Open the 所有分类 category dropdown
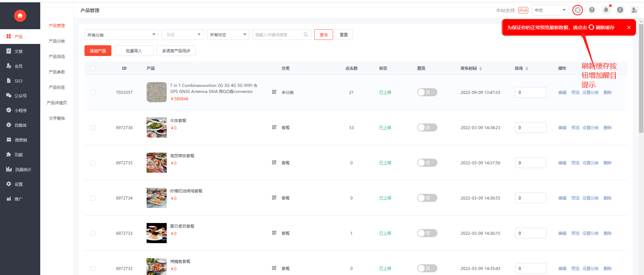This screenshot has width=644, height=275. pyautogui.click(x=121, y=35)
